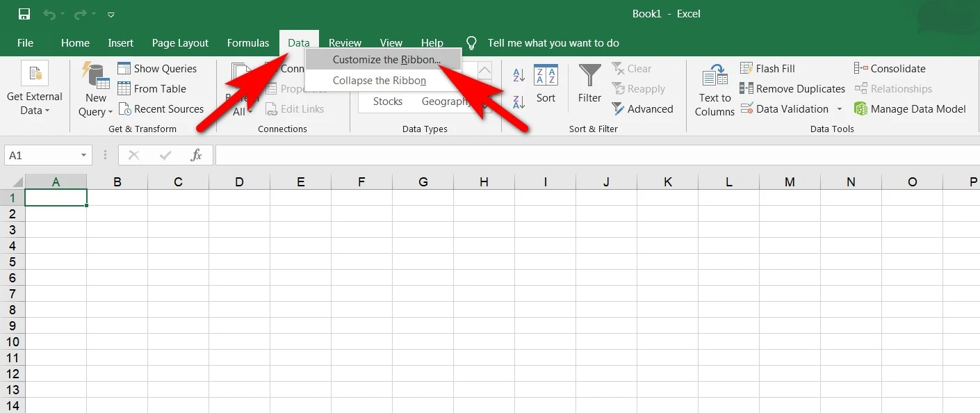
Task: Open Recent Sources
Action: tap(161, 109)
